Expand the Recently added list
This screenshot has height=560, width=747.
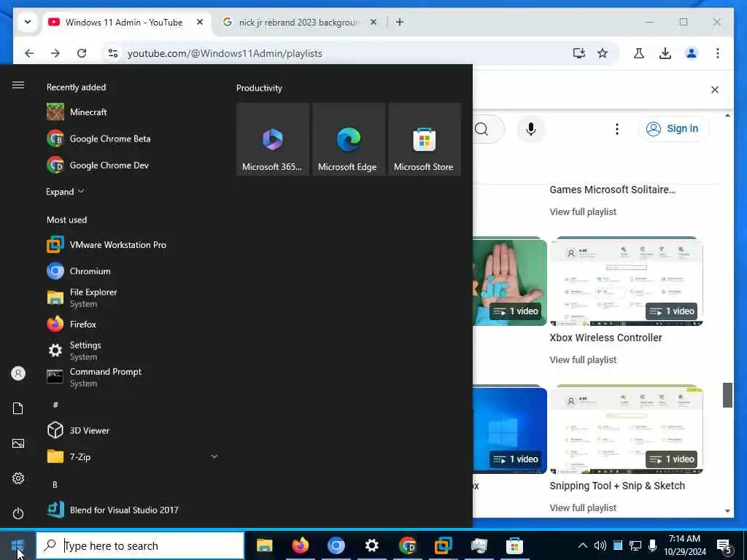coord(65,192)
